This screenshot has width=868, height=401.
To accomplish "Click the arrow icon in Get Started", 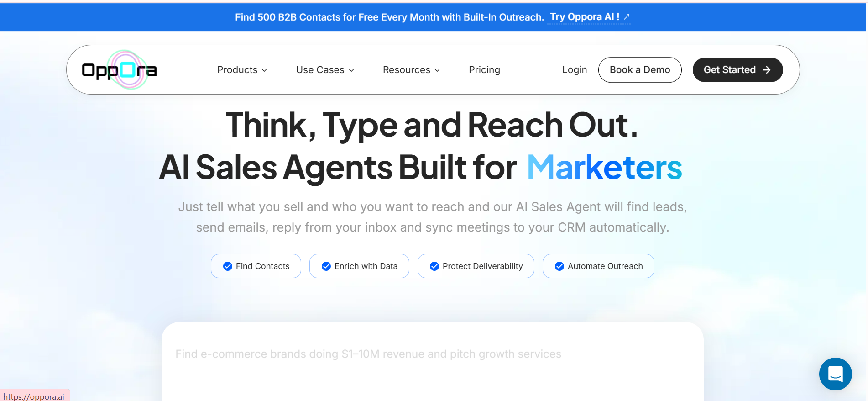I will [x=767, y=70].
